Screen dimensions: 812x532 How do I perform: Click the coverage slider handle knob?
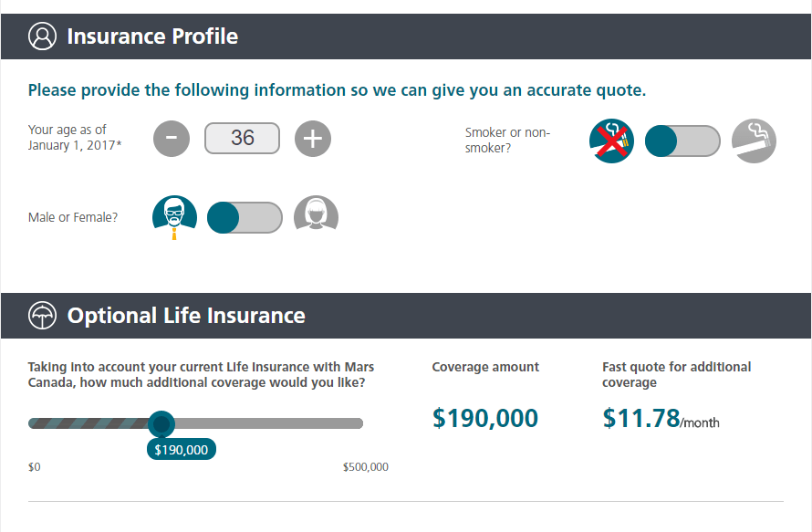(x=161, y=424)
